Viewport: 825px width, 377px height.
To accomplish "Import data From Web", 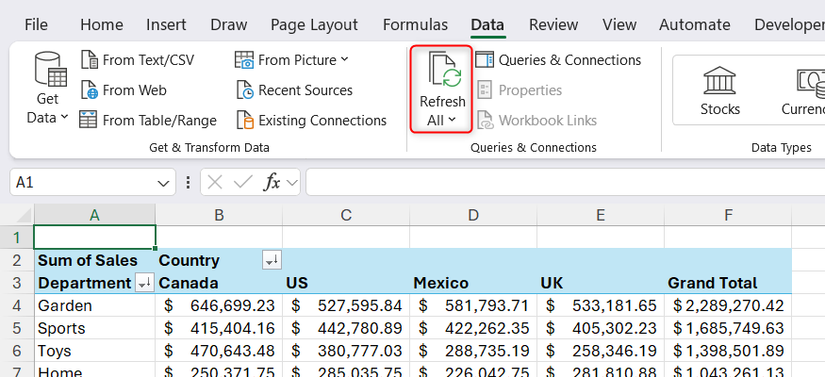I will [124, 90].
